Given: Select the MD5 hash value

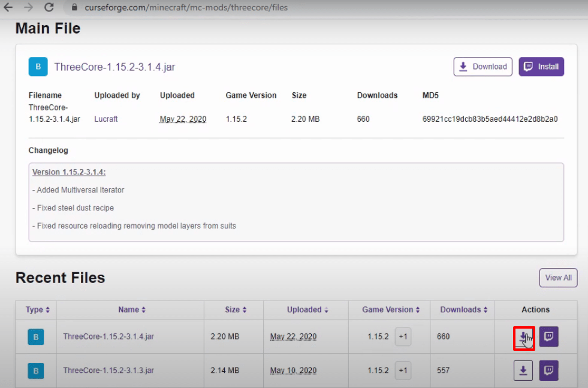Looking at the screenshot, I should pos(490,119).
